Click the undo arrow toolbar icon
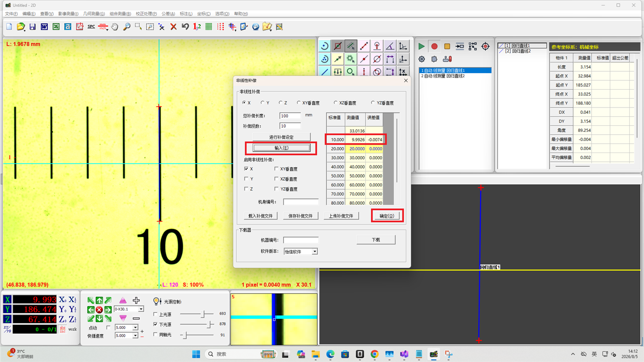This screenshot has height=362, width=644. pos(185,27)
